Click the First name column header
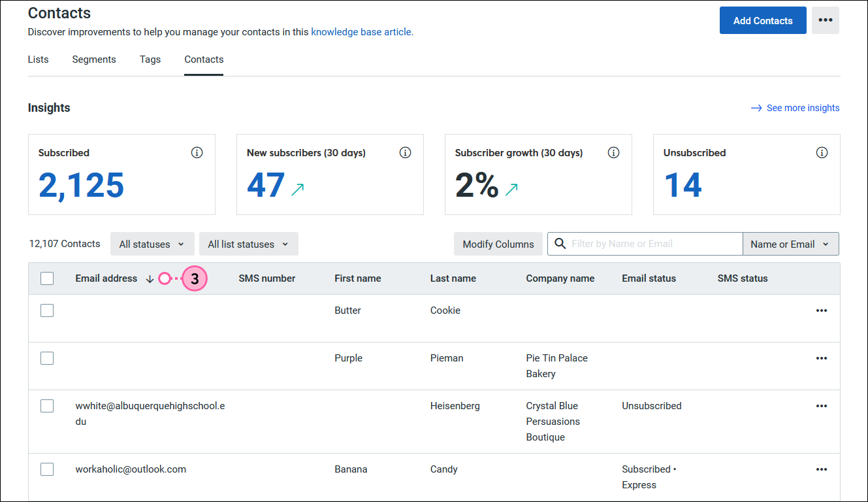868x502 pixels. coord(358,278)
